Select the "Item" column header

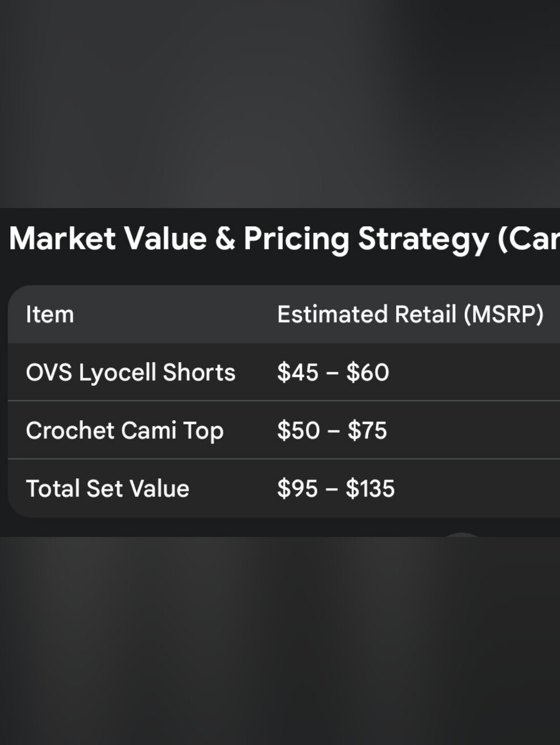click(x=50, y=314)
